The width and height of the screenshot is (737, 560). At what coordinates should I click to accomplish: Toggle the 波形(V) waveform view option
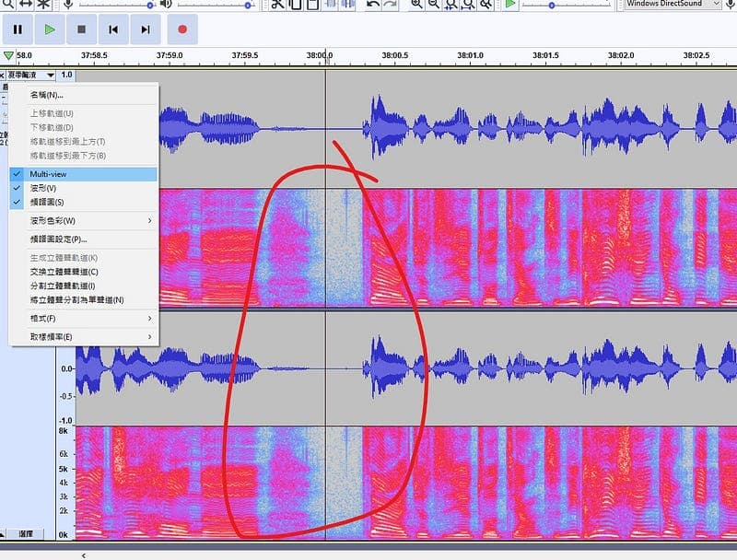(x=84, y=188)
